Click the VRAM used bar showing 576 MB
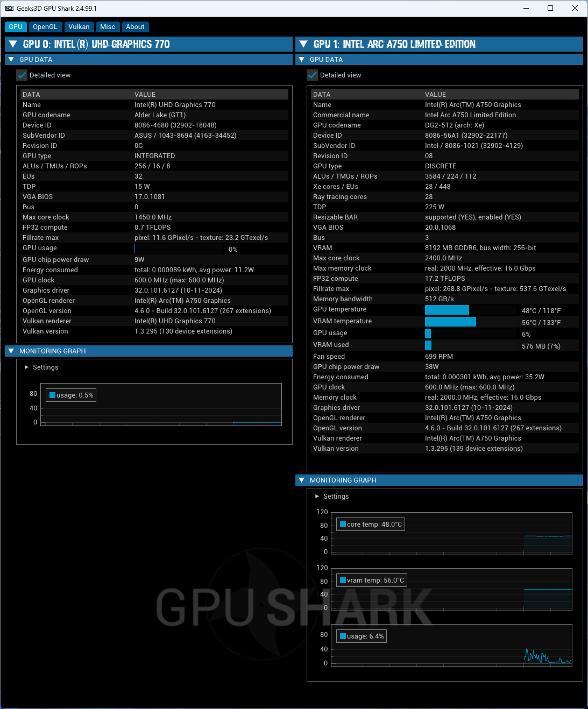588x709 pixels. pos(470,345)
